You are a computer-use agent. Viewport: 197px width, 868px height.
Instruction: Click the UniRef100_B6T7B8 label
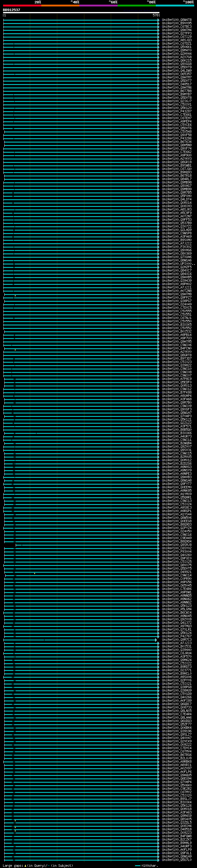click(x=176, y=91)
